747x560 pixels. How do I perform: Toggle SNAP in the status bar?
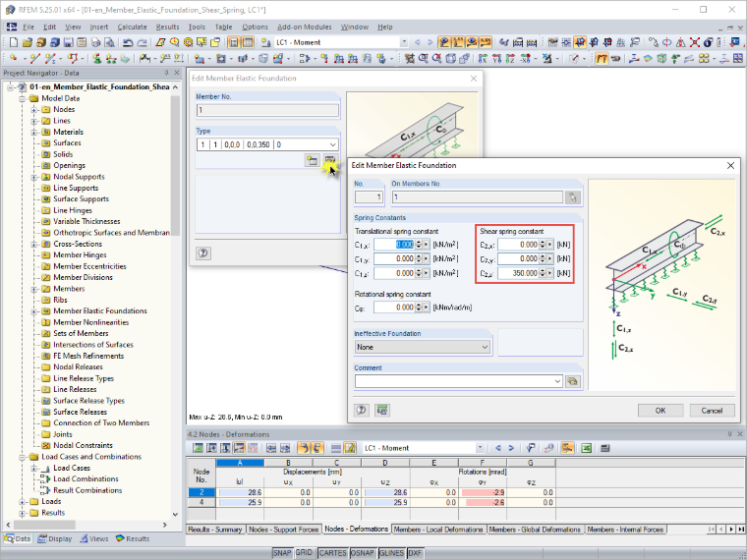[x=281, y=553]
